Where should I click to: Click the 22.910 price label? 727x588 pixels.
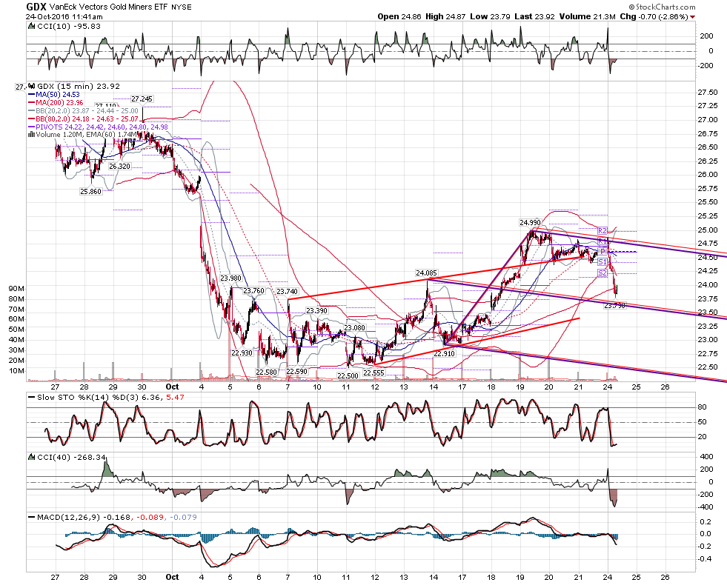pos(444,353)
